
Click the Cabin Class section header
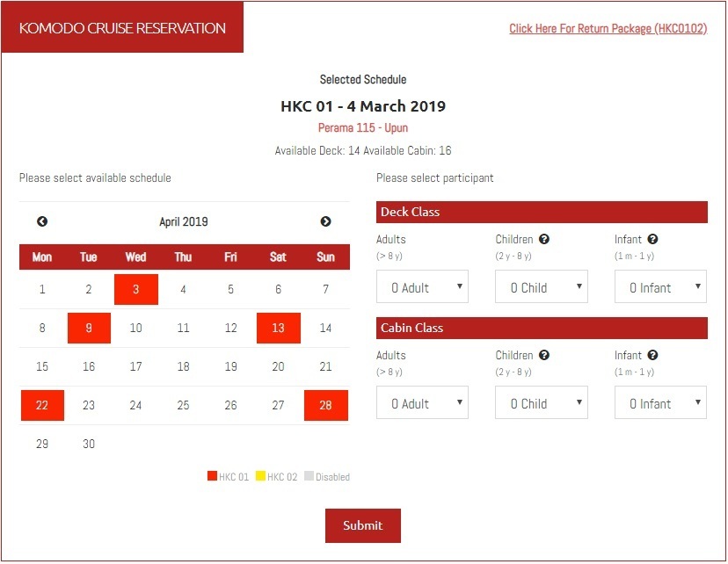(x=542, y=328)
